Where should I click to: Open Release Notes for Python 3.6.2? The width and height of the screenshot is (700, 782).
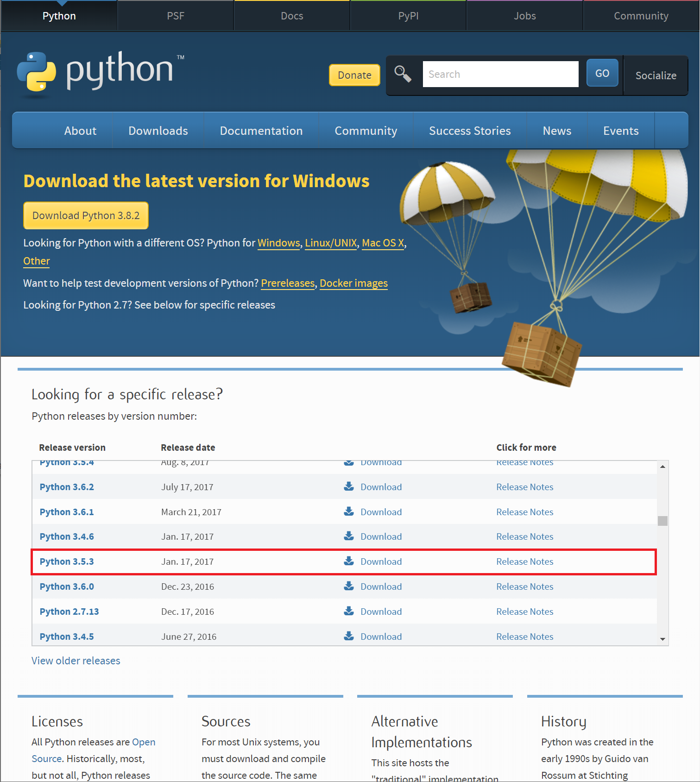click(x=525, y=487)
